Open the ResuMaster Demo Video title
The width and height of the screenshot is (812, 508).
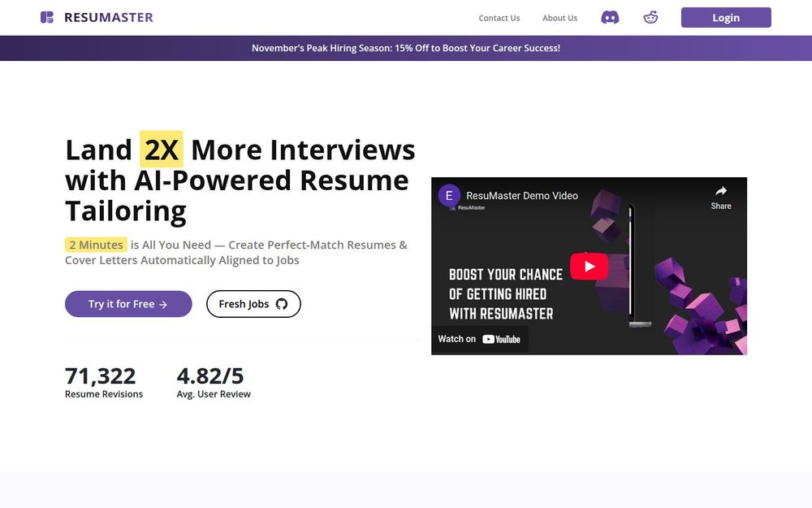tap(522, 195)
